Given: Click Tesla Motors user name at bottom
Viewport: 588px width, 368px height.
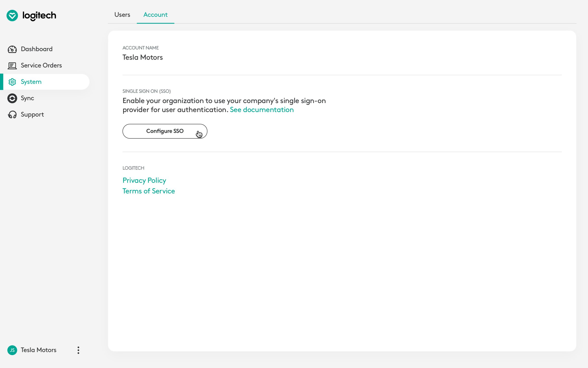Looking at the screenshot, I should [39, 350].
